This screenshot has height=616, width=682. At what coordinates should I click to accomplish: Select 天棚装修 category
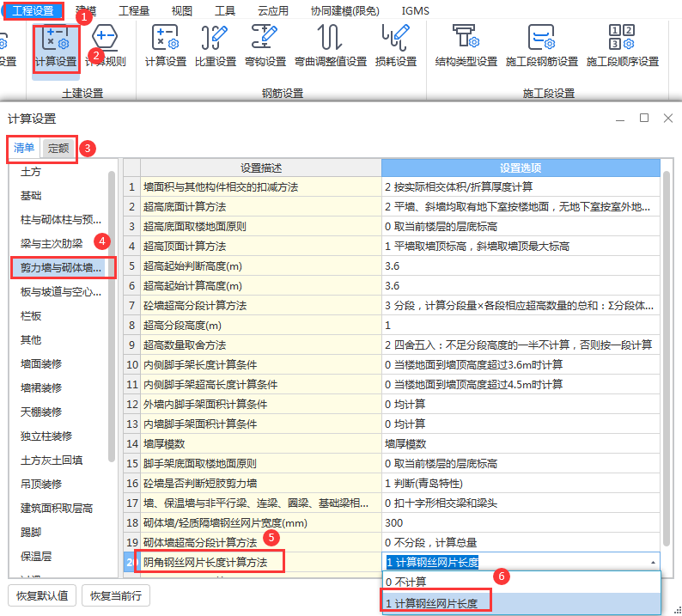click(x=41, y=412)
